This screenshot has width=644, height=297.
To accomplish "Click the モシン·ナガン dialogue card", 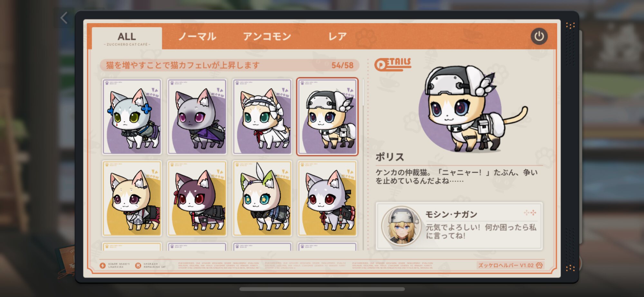I will [459, 226].
